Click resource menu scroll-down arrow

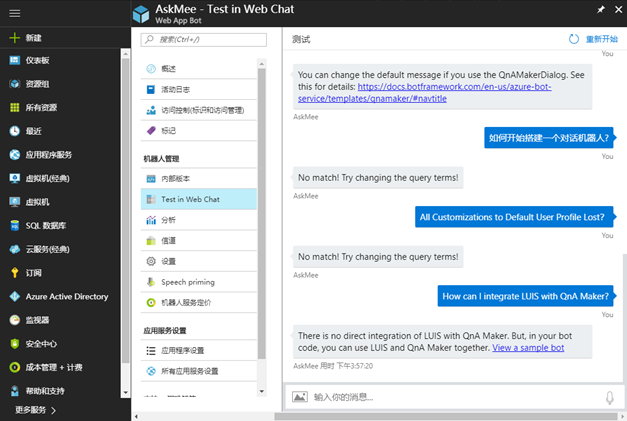[262, 391]
